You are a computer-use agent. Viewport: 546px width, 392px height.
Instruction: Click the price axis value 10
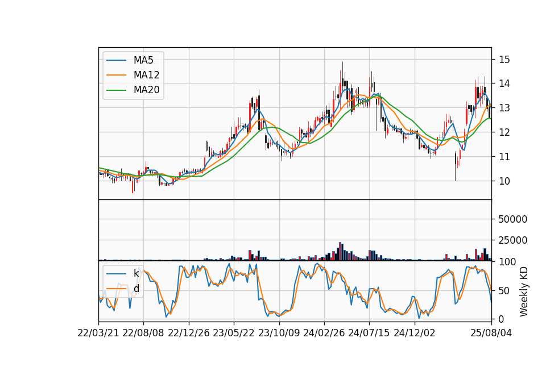pyautogui.click(x=504, y=181)
